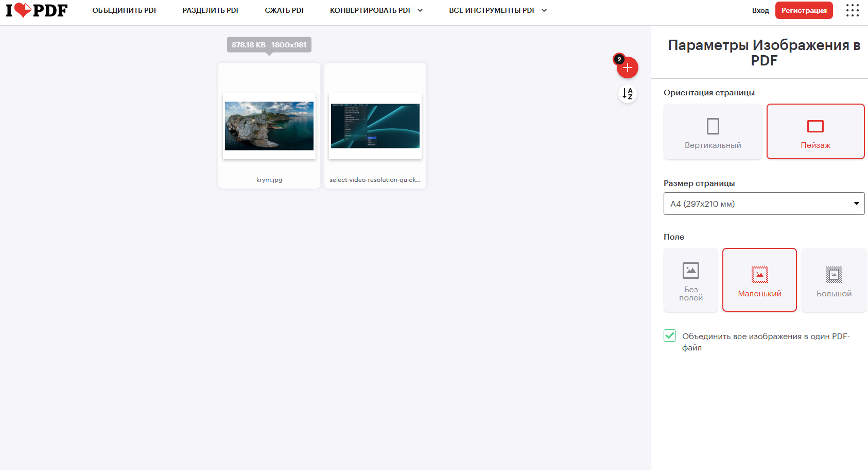Add more images with the plus button

click(628, 68)
